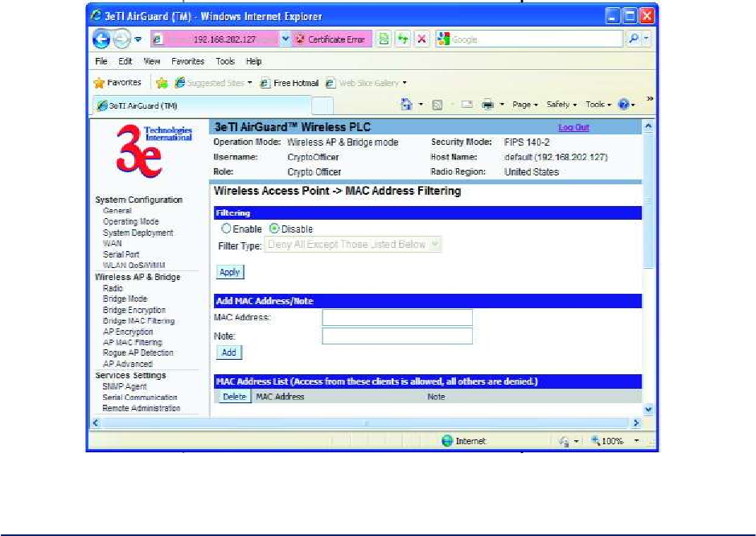Click the Home icon in command bar
This screenshot has height=536, width=756.
tap(406, 104)
